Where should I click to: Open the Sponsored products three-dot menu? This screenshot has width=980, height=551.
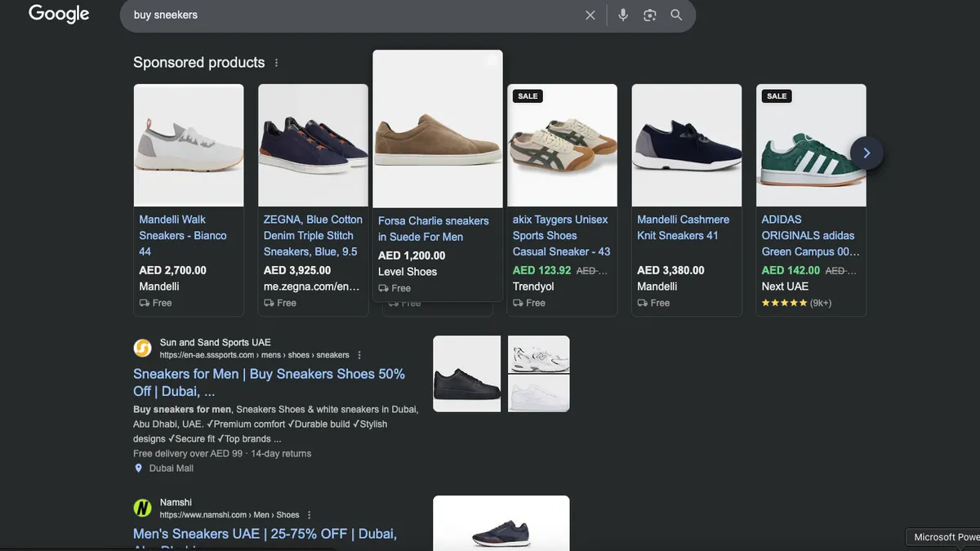276,62
